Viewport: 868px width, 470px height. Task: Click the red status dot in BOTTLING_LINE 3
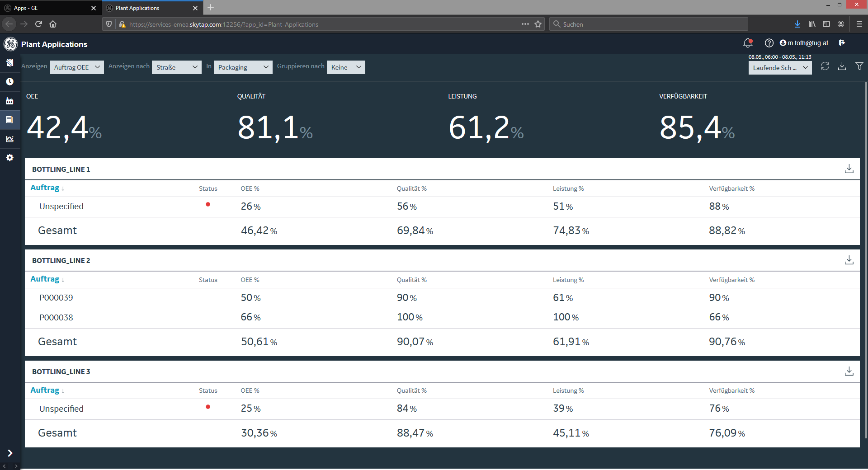coord(208,407)
